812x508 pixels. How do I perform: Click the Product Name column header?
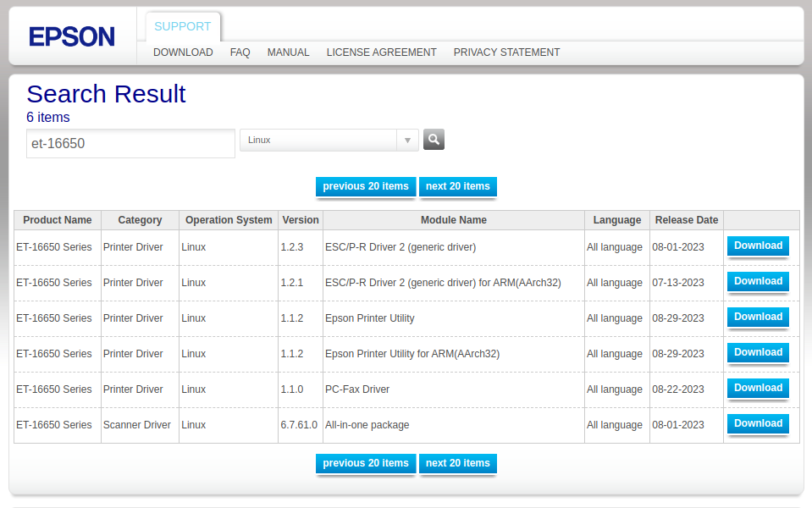coord(58,220)
